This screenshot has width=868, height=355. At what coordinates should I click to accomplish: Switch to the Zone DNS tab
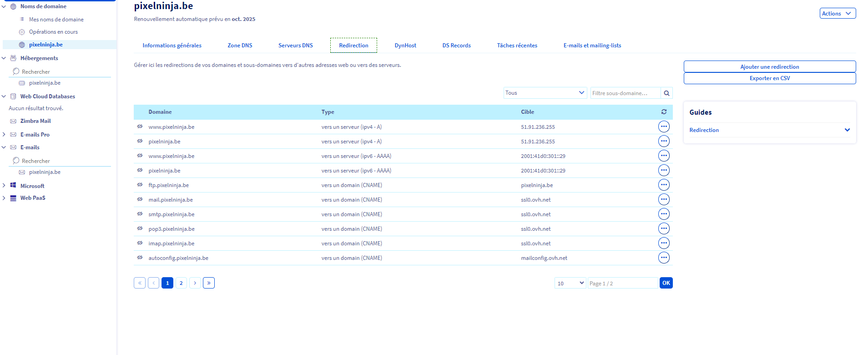tap(240, 46)
